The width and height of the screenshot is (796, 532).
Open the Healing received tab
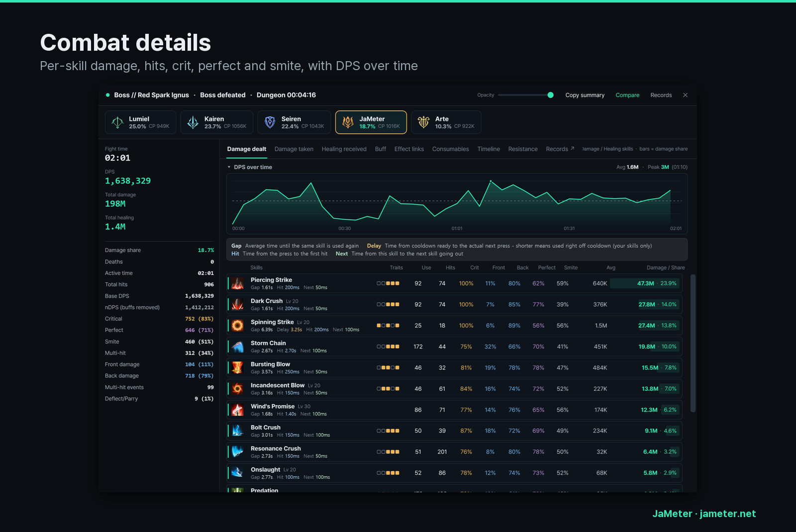coord(344,149)
